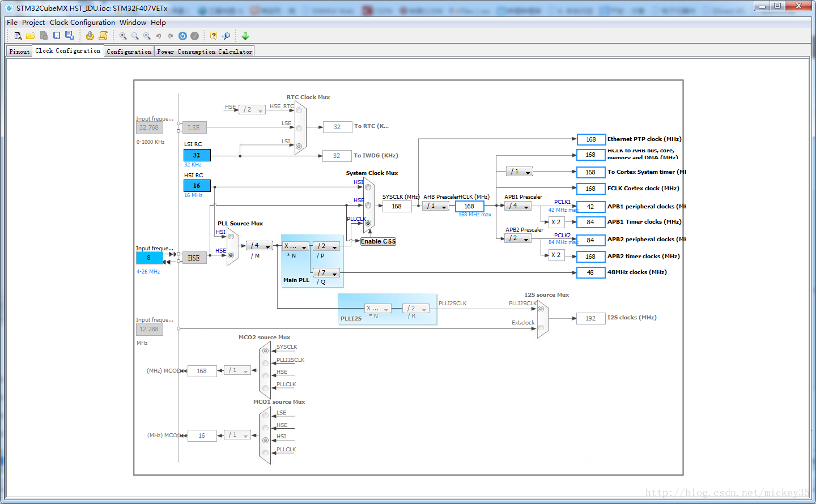Open the Cortex System timer divider dropdown

(x=520, y=172)
